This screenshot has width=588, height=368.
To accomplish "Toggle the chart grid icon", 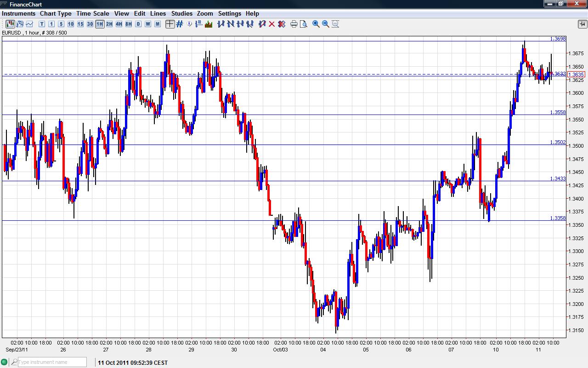I will (x=180, y=24).
